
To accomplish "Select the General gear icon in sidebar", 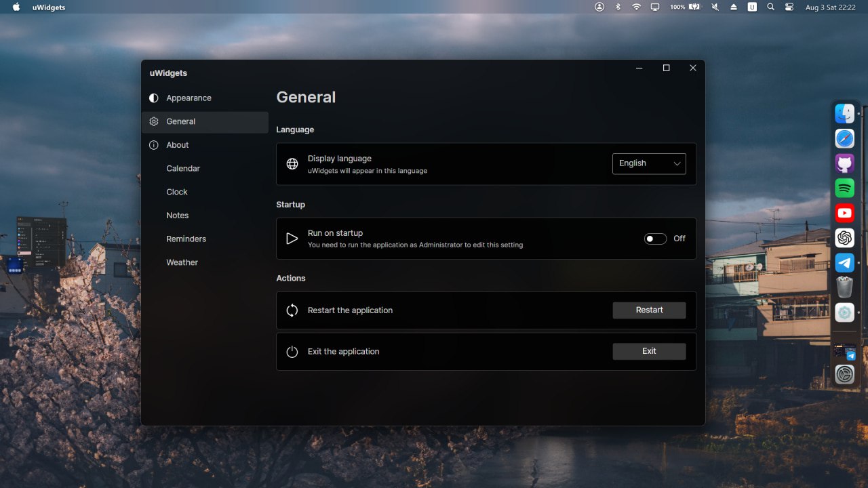I will (154, 121).
